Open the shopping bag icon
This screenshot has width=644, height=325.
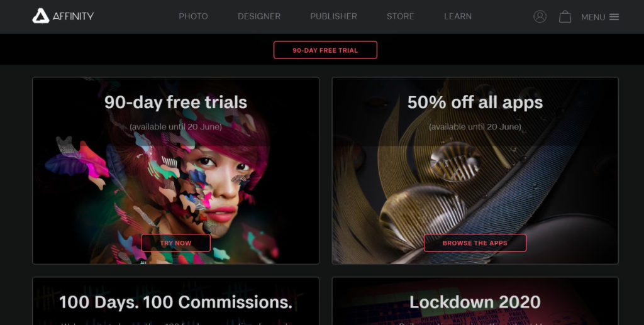(565, 16)
